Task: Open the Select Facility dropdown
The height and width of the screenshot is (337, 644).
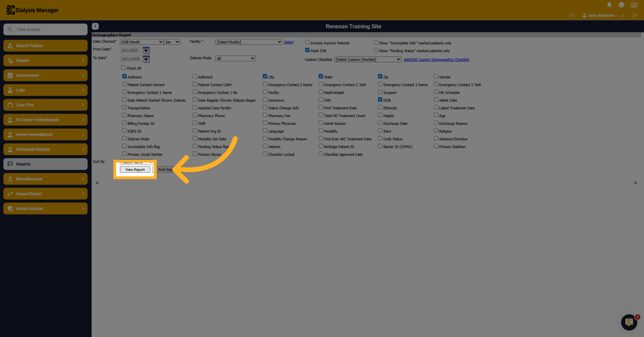Action: point(248,42)
